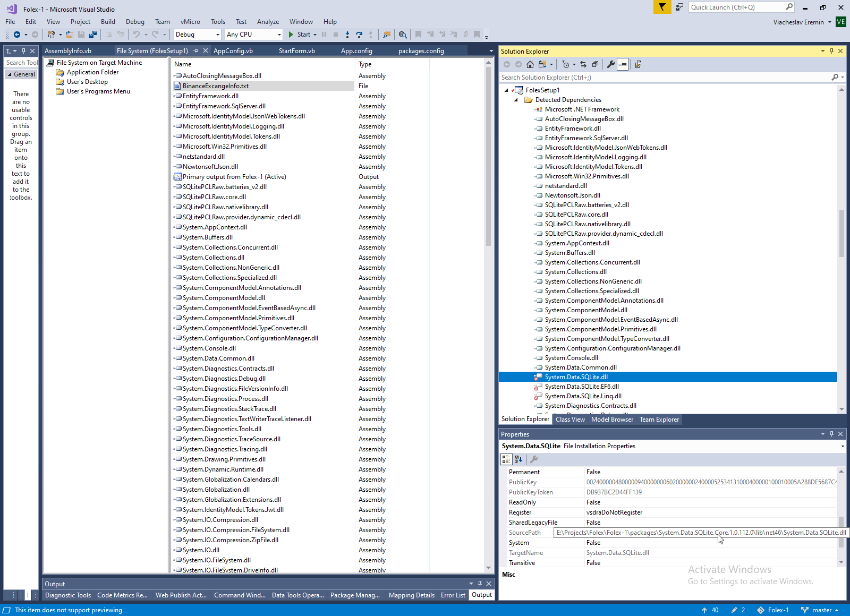
Task: Toggle auto-hide pin on Solution Explorer
Action: click(x=832, y=51)
